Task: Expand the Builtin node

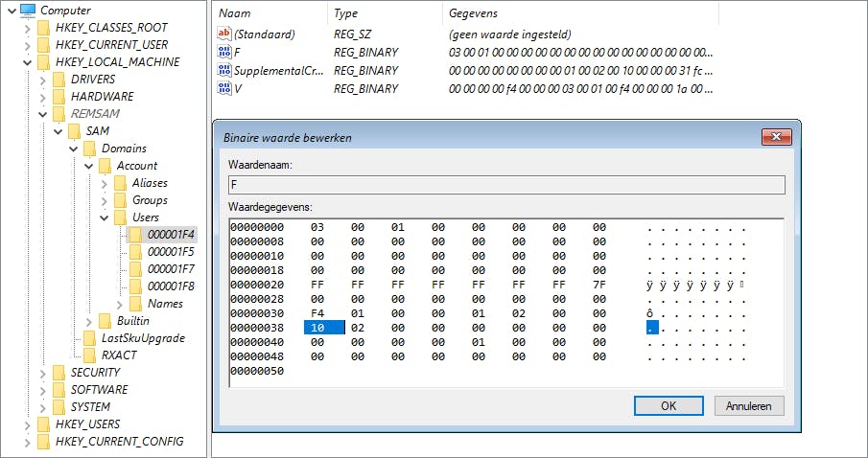Action: pyautogui.click(x=89, y=321)
